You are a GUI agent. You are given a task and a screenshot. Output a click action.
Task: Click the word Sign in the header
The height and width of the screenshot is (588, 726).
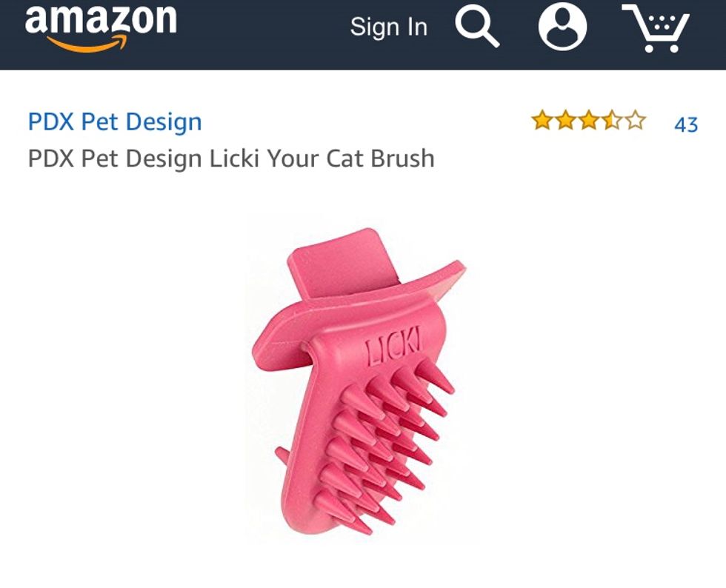pyautogui.click(x=375, y=27)
